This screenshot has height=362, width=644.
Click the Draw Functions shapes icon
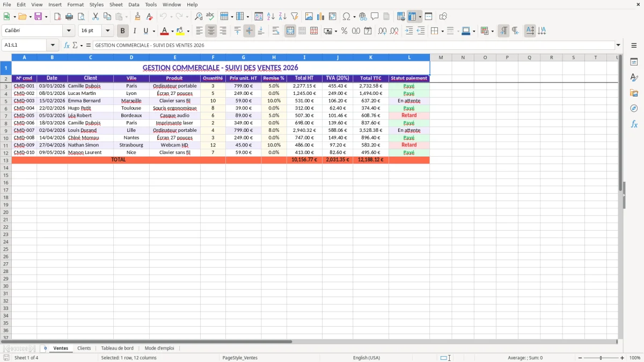443,17
